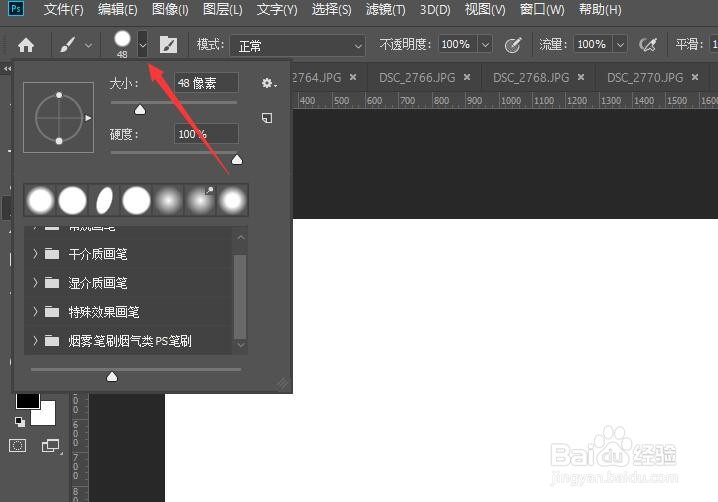Open the 视图(V) menu
This screenshot has height=502, width=718.
coord(485,10)
